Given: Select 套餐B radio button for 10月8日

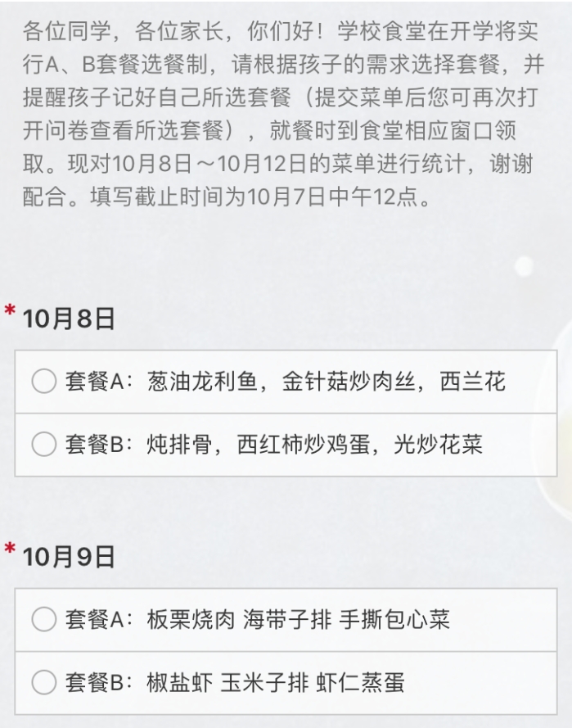Looking at the screenshot, I should click(x=44, y=444).
